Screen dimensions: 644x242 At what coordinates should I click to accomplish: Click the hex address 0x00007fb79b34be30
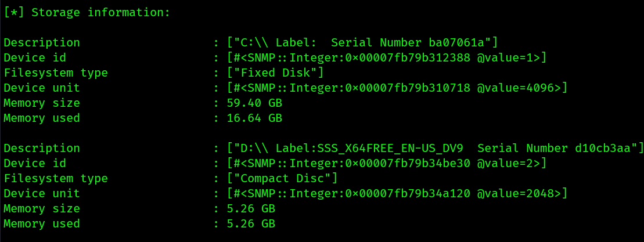click(x=407, y=163)
